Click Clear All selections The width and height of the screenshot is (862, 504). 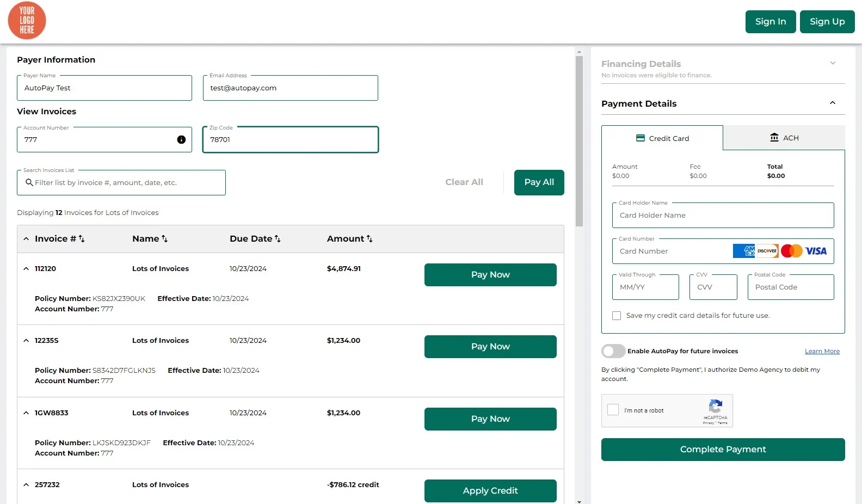464,182
